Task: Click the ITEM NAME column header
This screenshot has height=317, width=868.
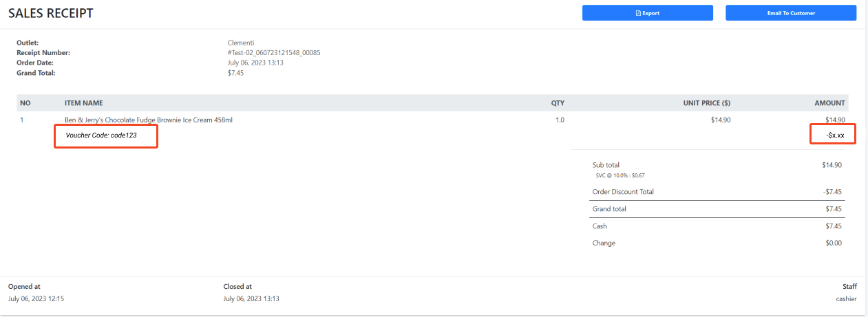Action: click(x=84, y=103)
